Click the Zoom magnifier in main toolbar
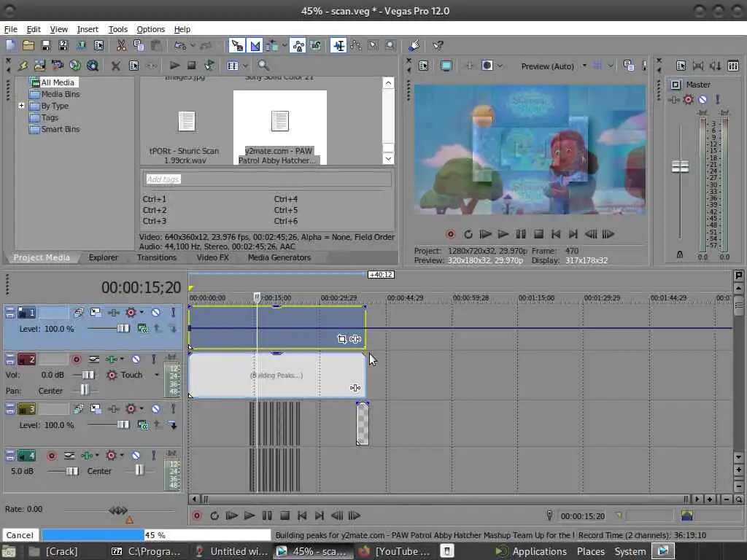The image size is (747, 560). [x=391, y=46]
